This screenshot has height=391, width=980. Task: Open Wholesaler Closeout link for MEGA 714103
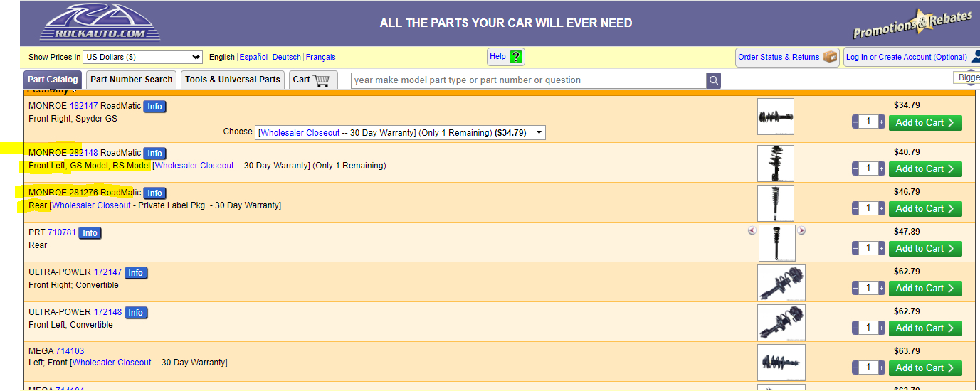[x=112, y=363]
